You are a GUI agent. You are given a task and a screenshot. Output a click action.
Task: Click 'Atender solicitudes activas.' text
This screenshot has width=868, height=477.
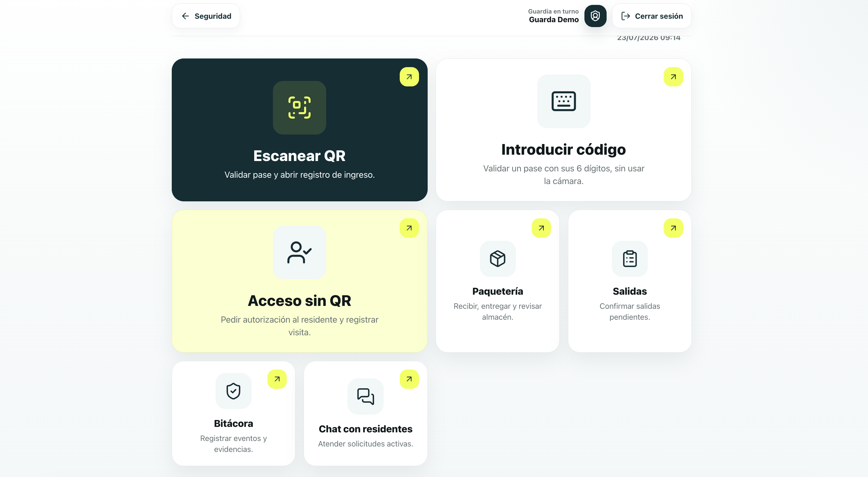click(x=365, y=444)
